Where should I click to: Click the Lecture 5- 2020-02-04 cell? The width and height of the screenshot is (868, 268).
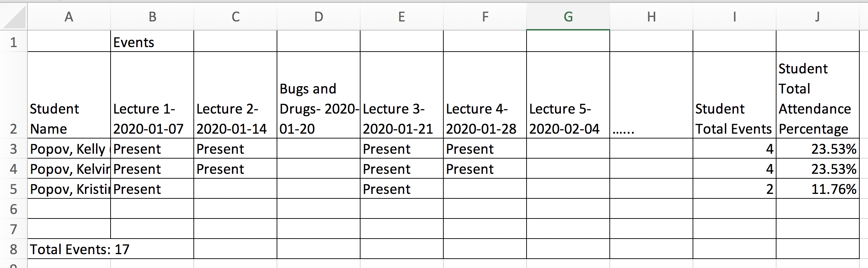click(568, 119)
